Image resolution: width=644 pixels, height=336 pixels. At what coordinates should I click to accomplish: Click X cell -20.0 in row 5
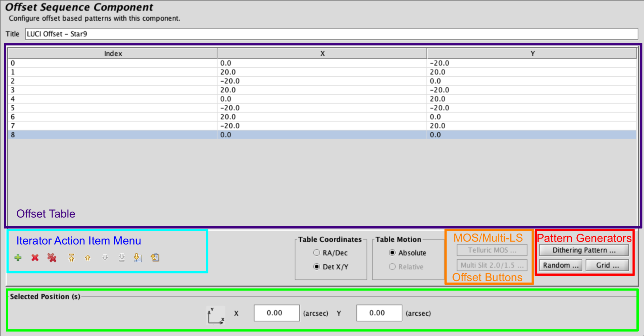[322, 108]
